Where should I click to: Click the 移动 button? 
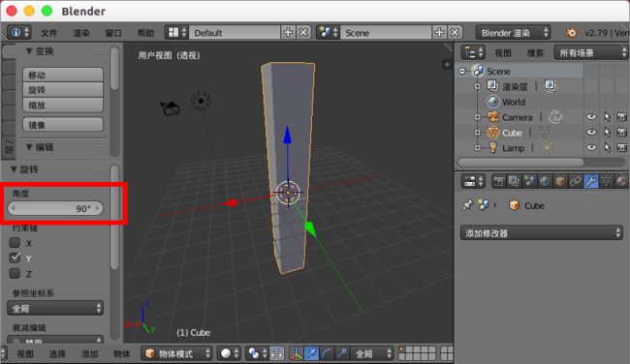click(63, 76)
